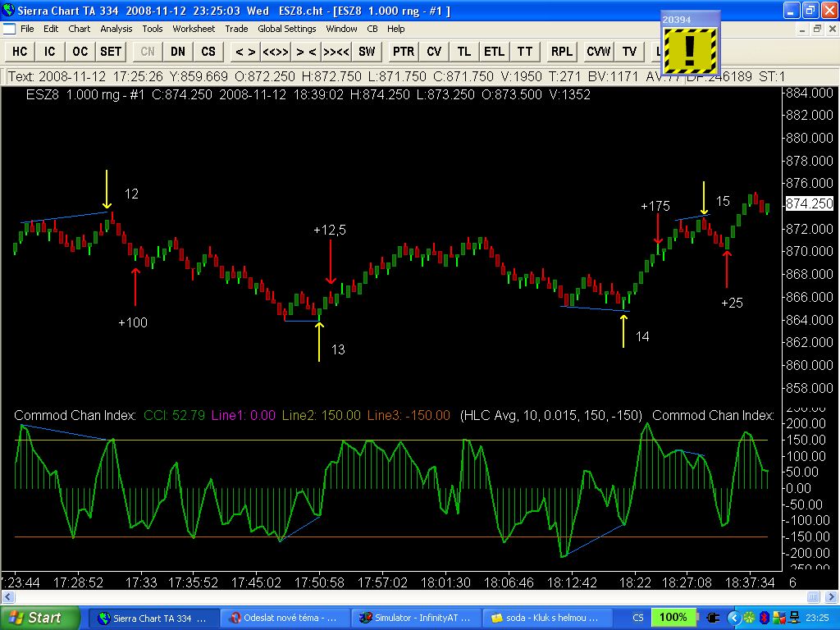Screen dimensions: 840x630
Task: Toggle the CV toolbar button
Action: click(x=434, y=51)
